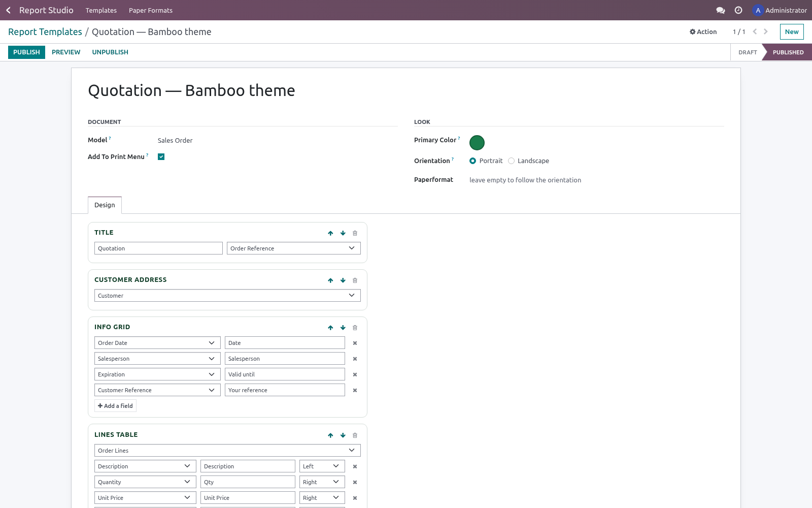The height and width of the screenshot is (508, 812).
Task: Delete the Customer Address section
Action: (x=355, y=280)
